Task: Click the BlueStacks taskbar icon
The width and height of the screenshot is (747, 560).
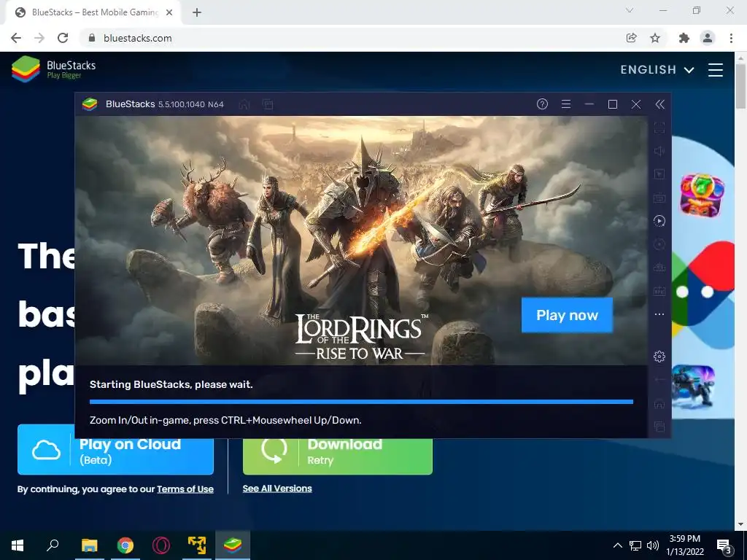Action: click(x=233, y=545)
